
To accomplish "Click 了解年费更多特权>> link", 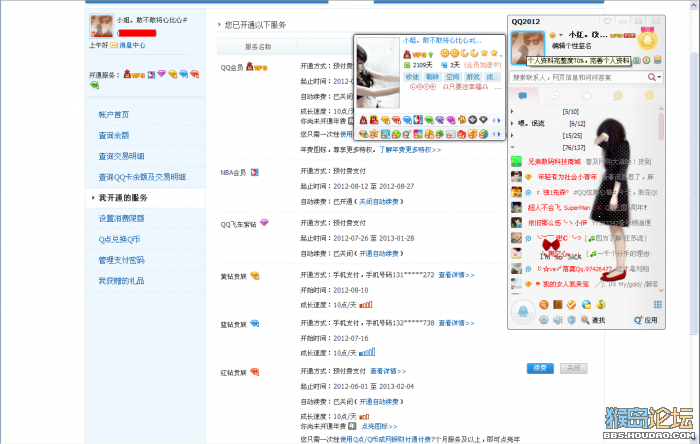I will pos(410,150).
